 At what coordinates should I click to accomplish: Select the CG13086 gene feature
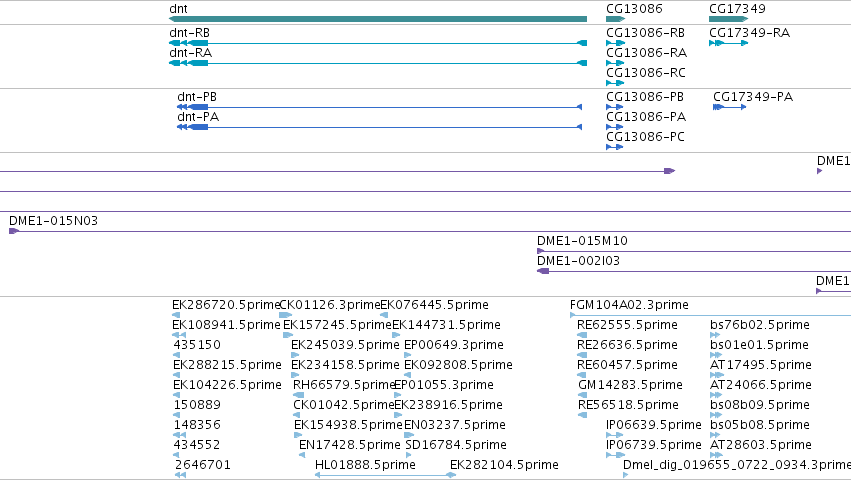click(615, 19)
